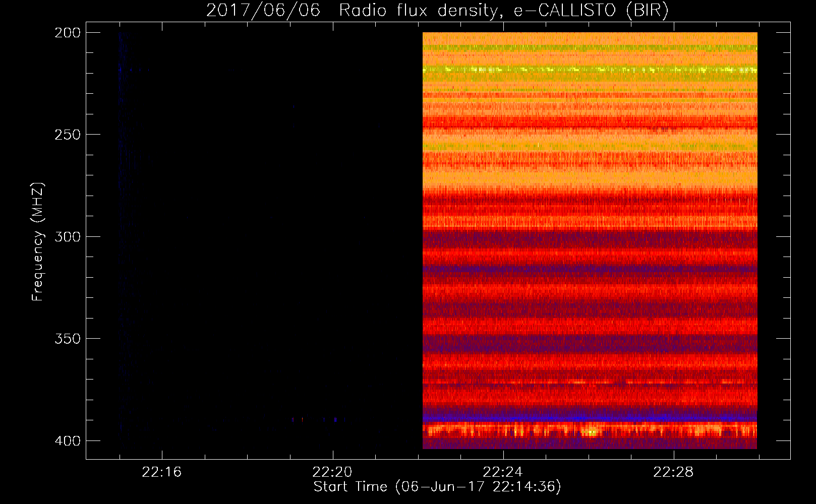Click the Start Time axis caption
816x504 pixels.
pyautogui.click(x=437, y=487)
